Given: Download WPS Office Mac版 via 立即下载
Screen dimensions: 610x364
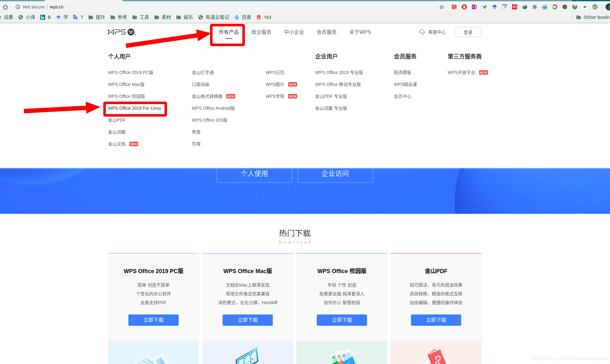Looking at the screenshot, I should (x=248, y=320).
